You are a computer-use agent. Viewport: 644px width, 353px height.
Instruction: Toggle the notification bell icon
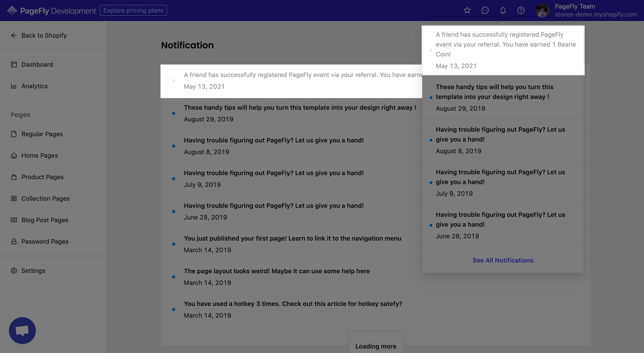(x=503, y=10)
